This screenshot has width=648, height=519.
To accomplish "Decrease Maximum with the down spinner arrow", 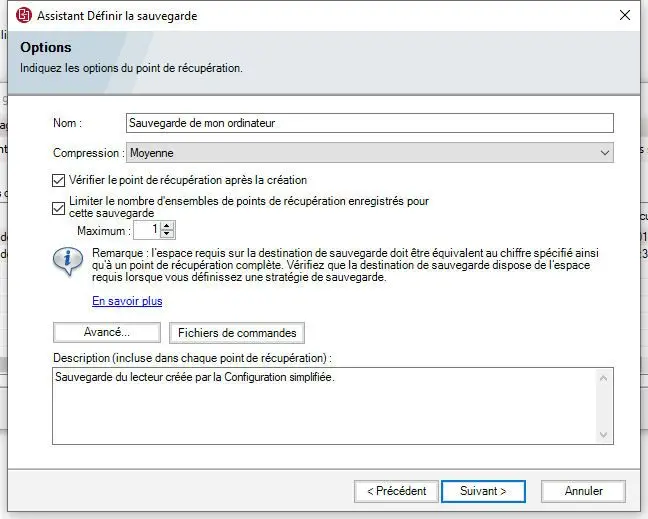I will coord(167,234).
